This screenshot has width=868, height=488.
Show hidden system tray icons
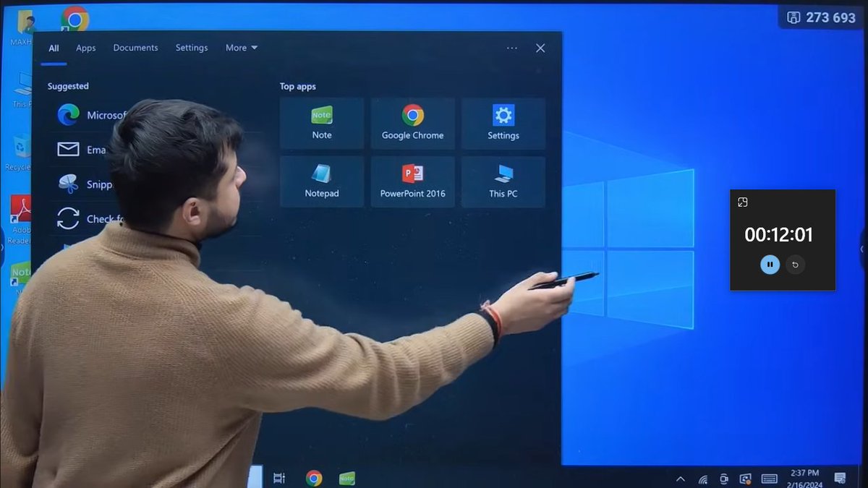pyautogui.click(x=681, y=479)
